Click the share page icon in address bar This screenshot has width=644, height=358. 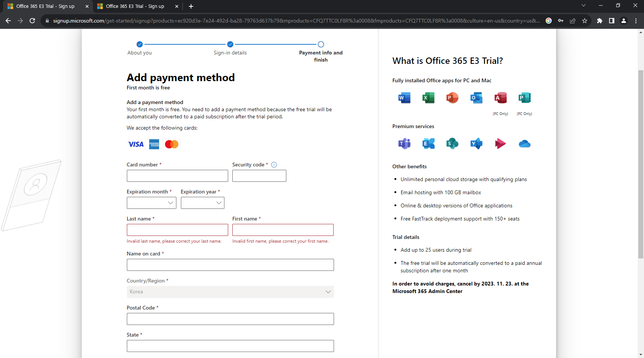pos(573,21)
